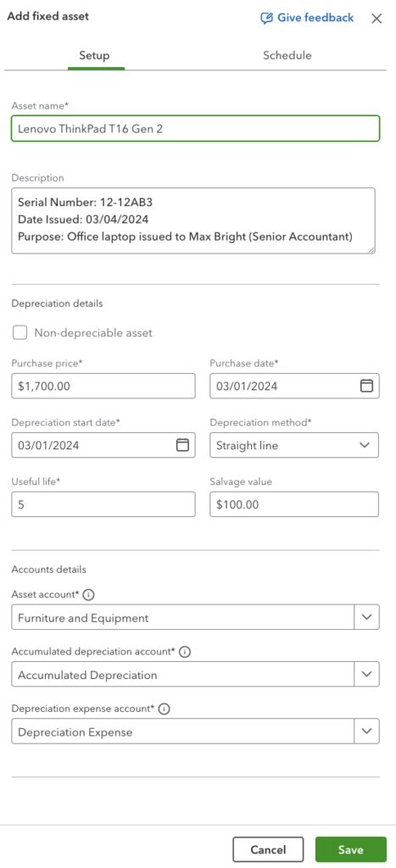Click the Accounts details heading
This screenshot has height=868, width=396.
click(48, 569)
